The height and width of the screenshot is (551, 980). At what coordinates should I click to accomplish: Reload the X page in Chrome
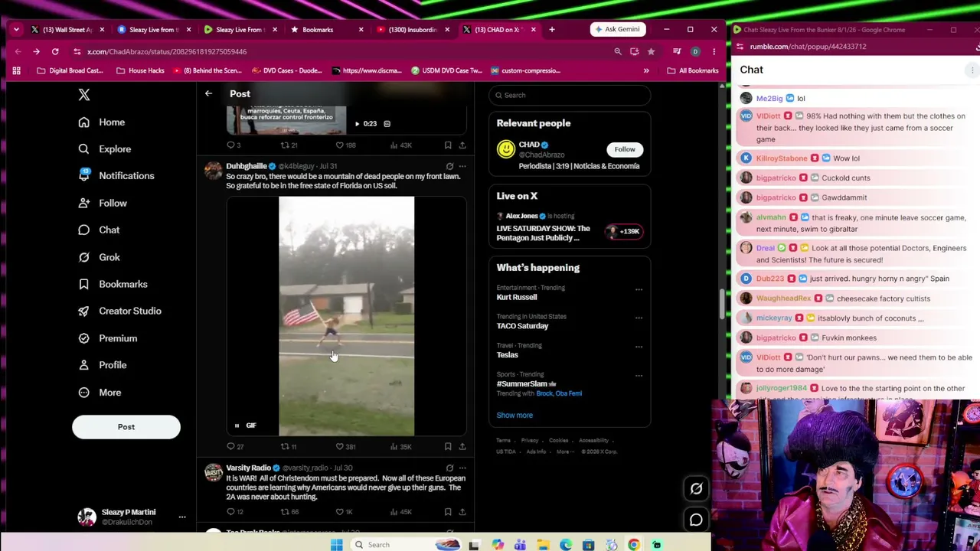pos(55,51)
